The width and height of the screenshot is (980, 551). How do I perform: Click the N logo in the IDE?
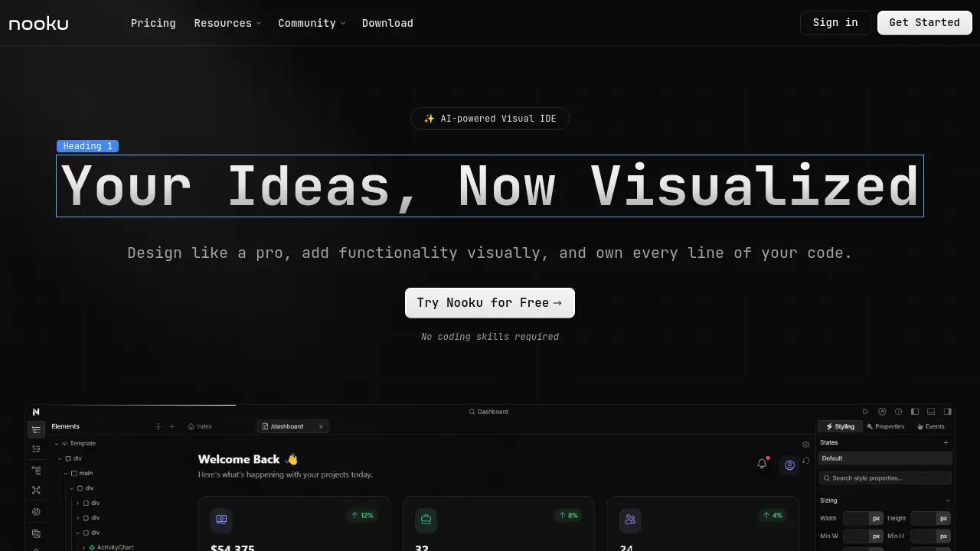pyautogui.click(x=36, y=412)
